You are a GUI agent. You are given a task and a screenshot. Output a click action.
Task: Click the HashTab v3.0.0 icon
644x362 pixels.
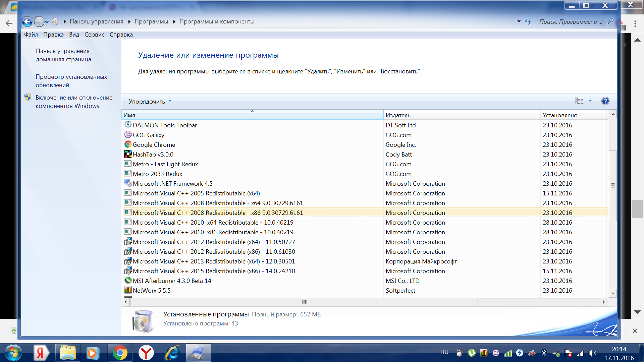pyautogui.click(x=128, y=154)
